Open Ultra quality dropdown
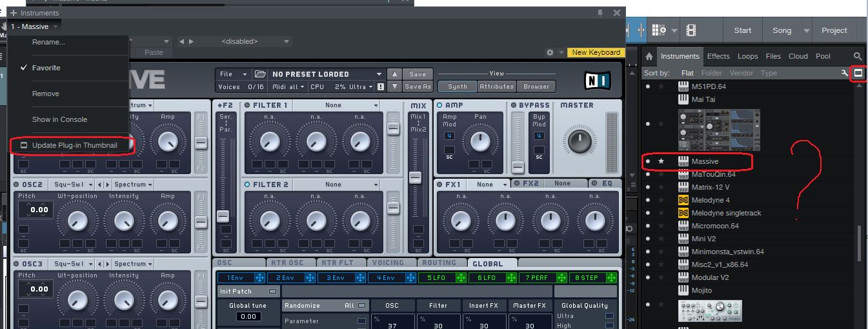The width and height of the screenshot is (868, 329). coord(360,86)
